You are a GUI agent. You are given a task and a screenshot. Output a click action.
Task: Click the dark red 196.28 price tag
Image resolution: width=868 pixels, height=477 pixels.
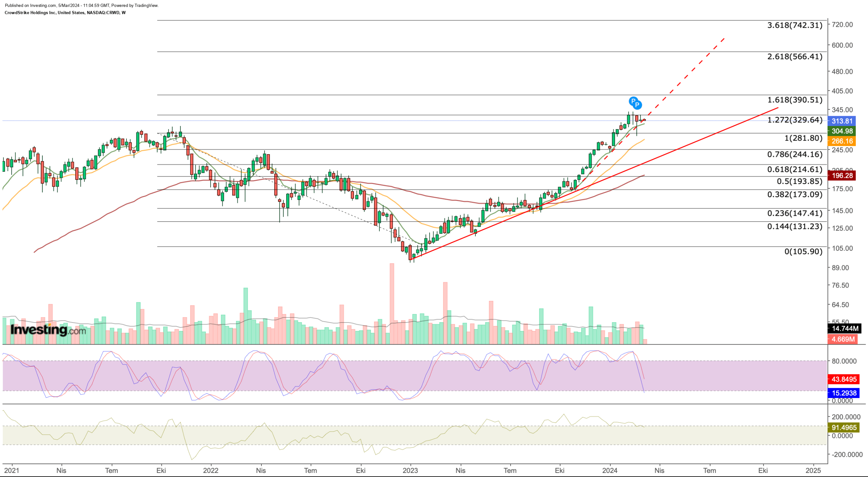coord(842,175)
